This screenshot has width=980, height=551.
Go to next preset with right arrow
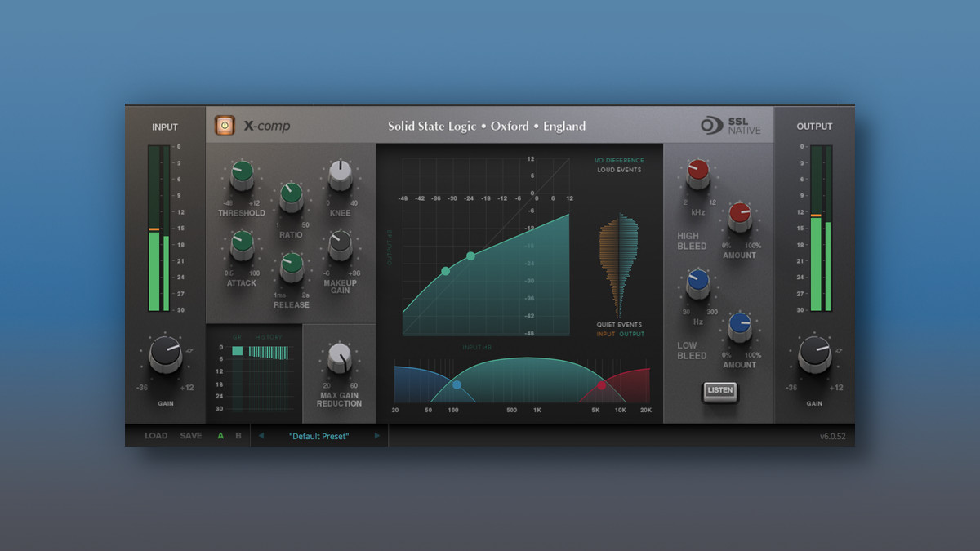coord(377,436)
